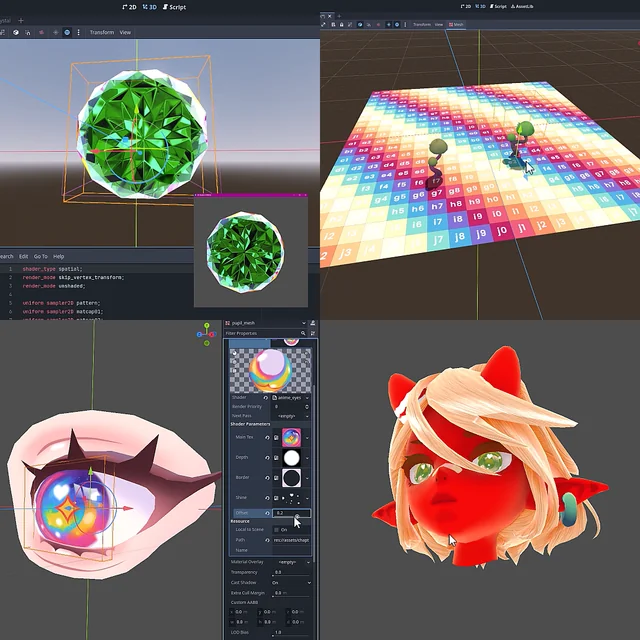Click code line 'uniform sampler2D pattern;'
The image size is (640, 640).
tap(61, 303)
